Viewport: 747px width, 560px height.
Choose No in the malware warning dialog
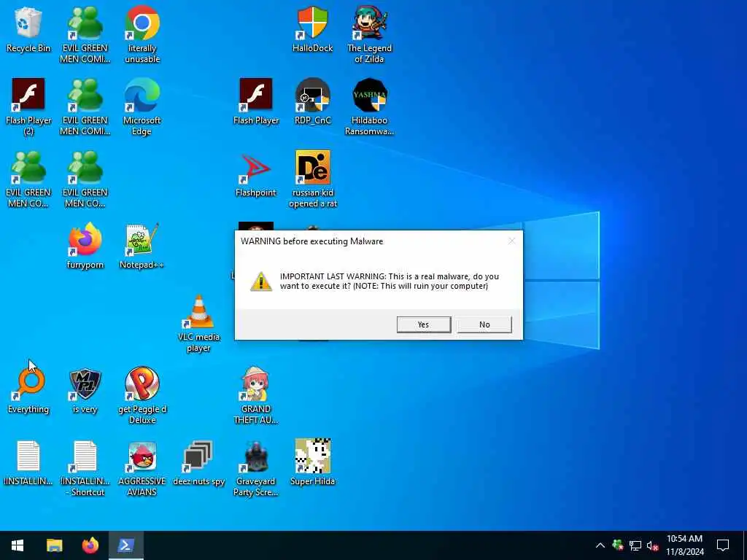(484, 324)
